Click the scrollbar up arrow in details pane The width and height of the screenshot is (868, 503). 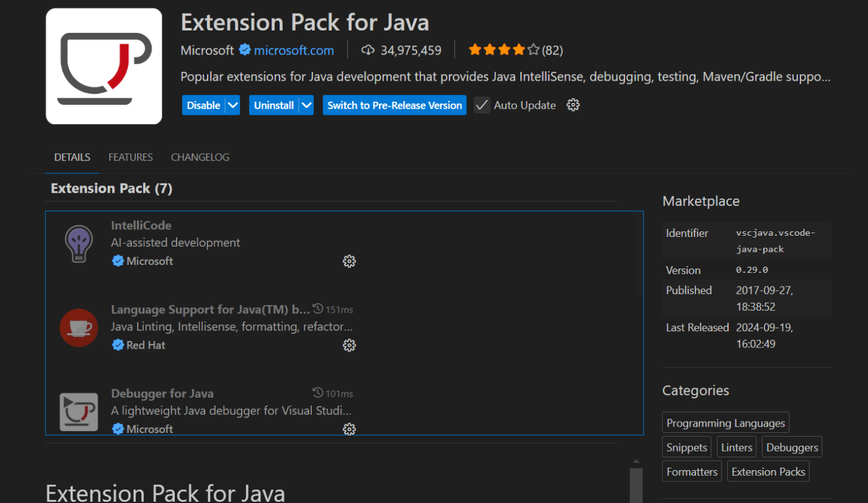point(636,461)
